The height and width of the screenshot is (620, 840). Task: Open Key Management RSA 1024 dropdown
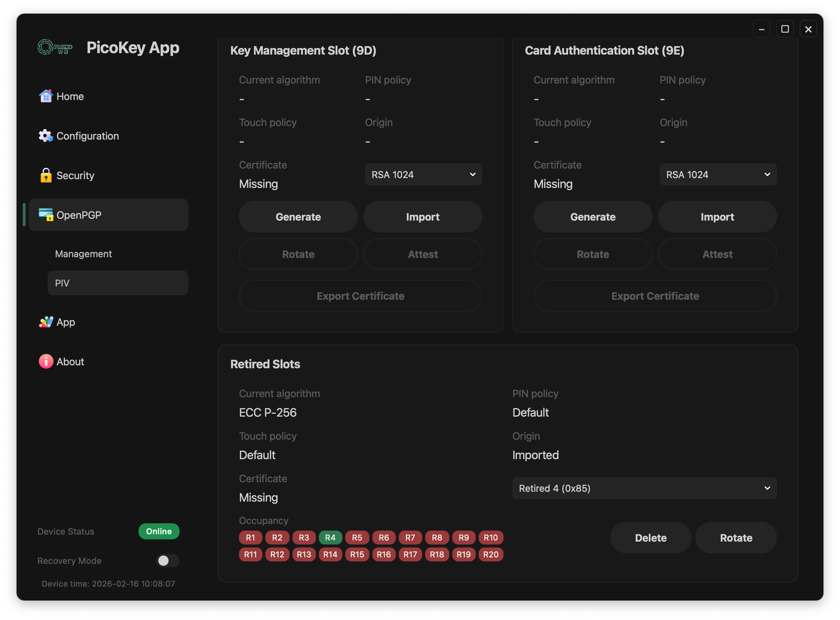point(423,174)
